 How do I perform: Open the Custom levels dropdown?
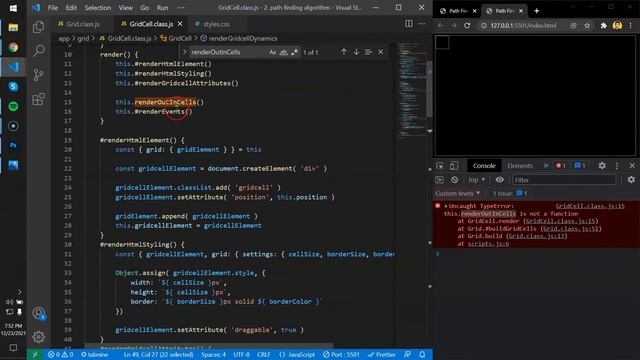[x=458, y=193]
